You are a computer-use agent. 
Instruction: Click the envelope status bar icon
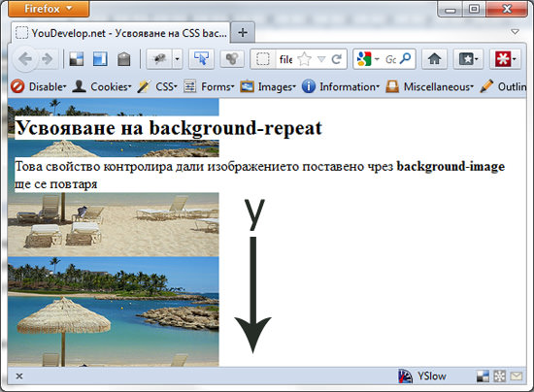pos(517,376)
